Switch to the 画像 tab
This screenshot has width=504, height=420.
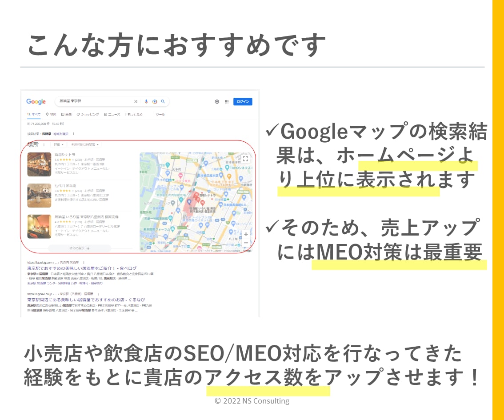(x=67, y=114)
